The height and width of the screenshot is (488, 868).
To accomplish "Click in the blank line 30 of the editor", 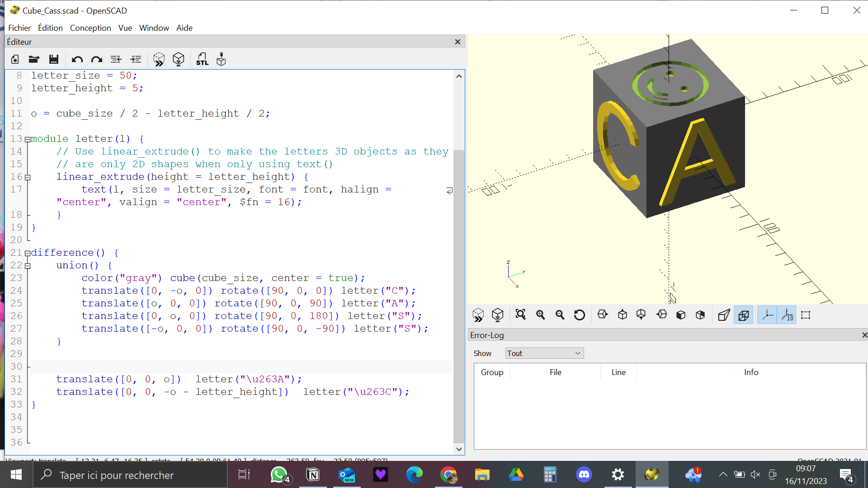I will tap(242, 366).
